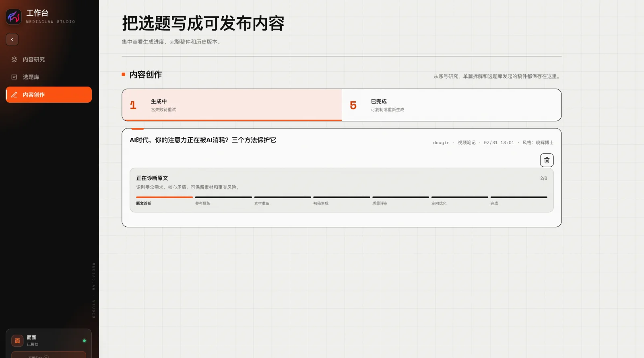This screenshot has width=644, height=358.
Task: Click the douyin platform label
Action: [x=441, y=143]
